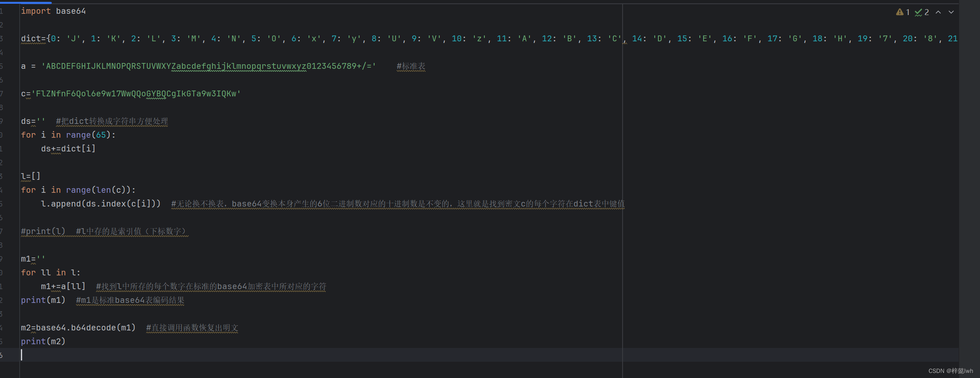980x378 pixels.
Task: Click the underlined comment #标准表
Action: point(410,66)
